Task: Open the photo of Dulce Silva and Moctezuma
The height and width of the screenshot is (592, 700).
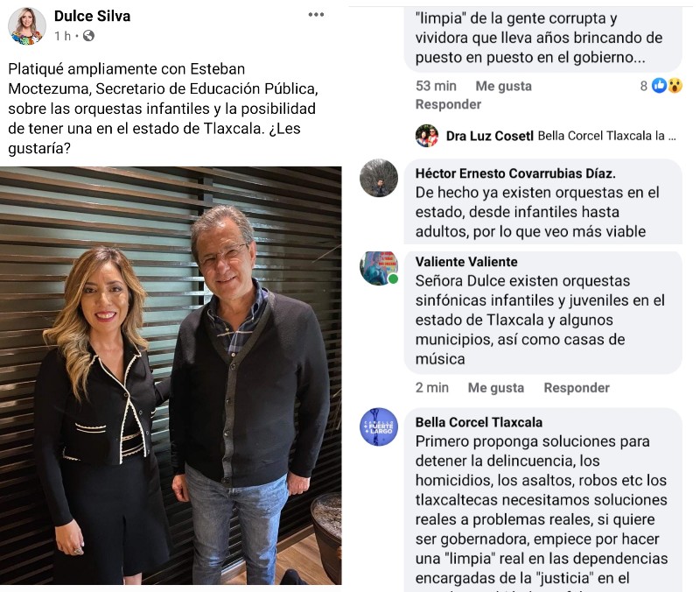Action: (x=171, y=376)
